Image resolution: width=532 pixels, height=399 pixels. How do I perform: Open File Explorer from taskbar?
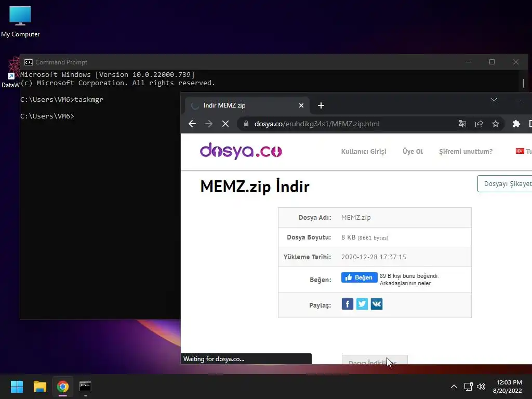39,387
